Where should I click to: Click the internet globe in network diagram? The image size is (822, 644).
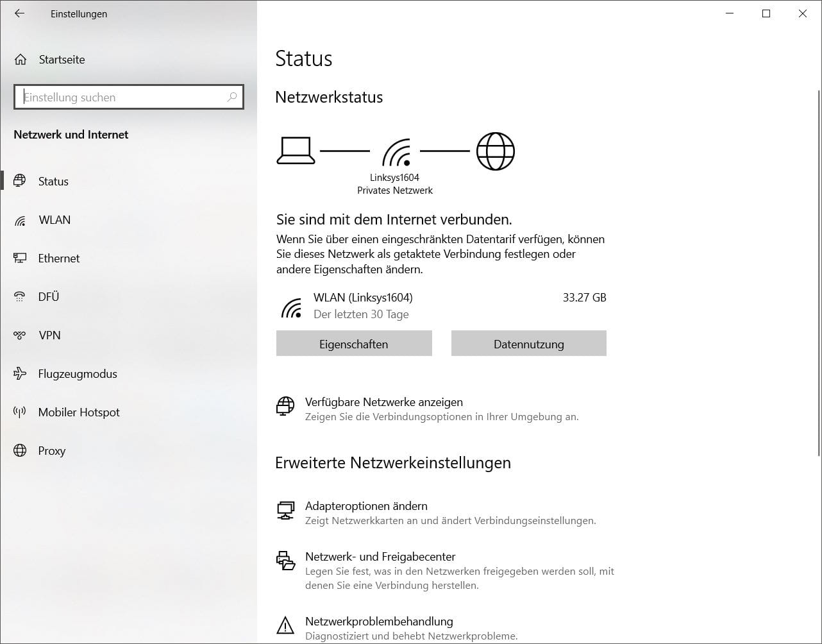point(496,151)
